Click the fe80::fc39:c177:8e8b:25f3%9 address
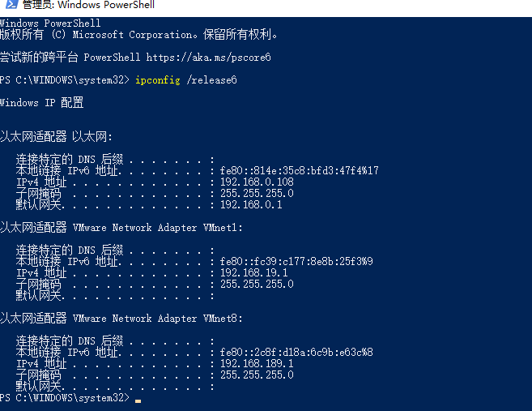This screenshot has width=532, height=411. click(x=296, y=261)
